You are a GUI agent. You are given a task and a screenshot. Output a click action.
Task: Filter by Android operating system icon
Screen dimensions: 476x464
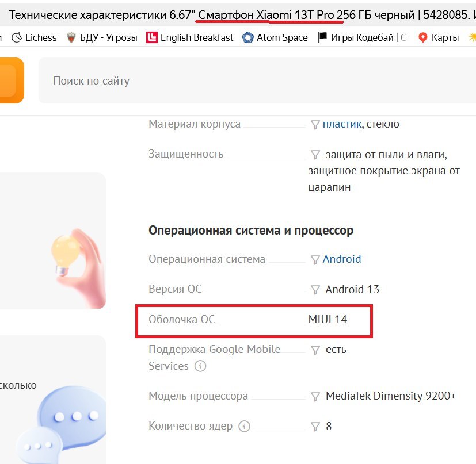tap(315, 259)
